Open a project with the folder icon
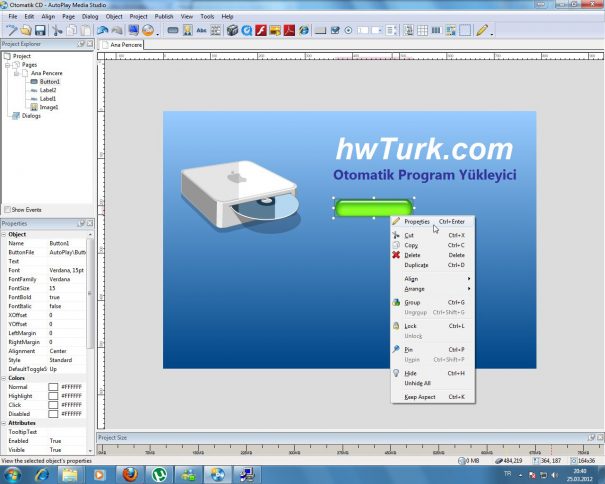This screenshot has width=605, height=484. tap(26, 30)
